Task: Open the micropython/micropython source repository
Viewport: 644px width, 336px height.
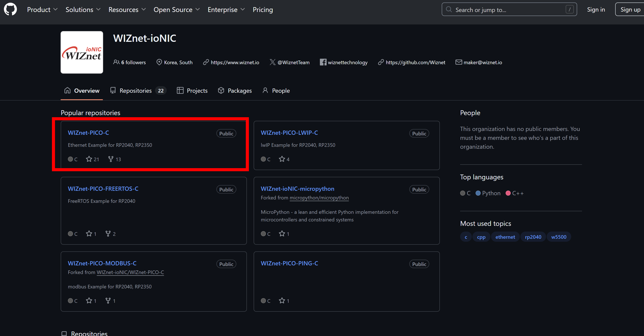Action: click(x=319, y=198)
